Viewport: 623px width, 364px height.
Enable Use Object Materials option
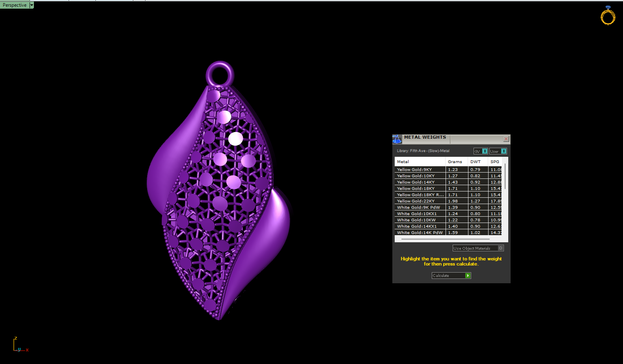tap(500, 248)
